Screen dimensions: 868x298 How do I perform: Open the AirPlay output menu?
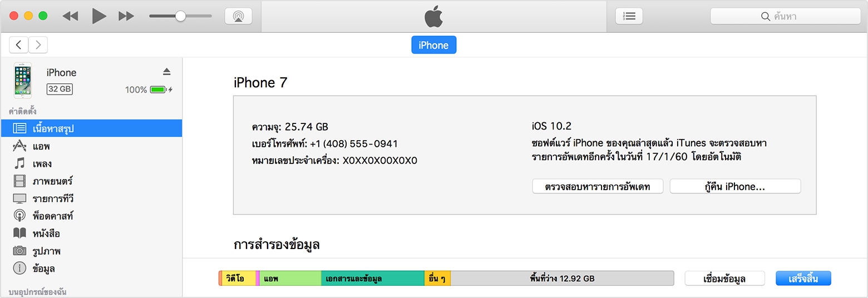(x=238, y=17)
